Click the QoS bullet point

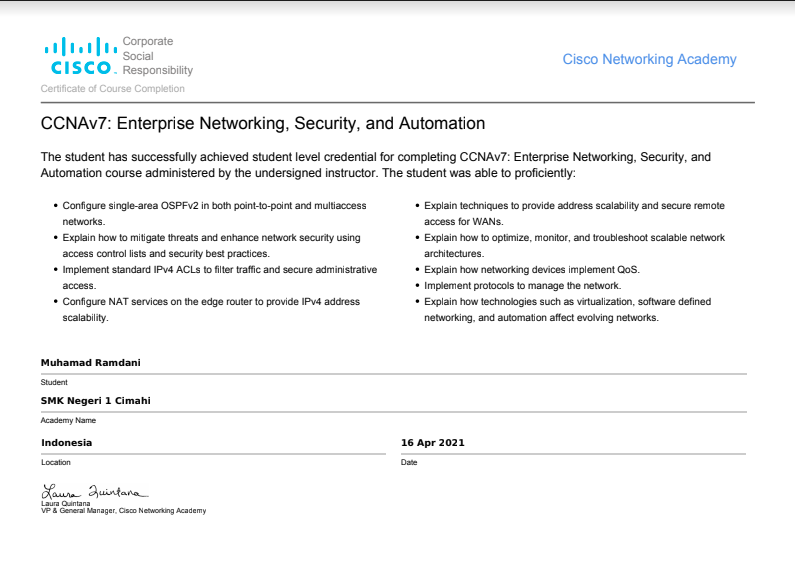click(531, 269)
